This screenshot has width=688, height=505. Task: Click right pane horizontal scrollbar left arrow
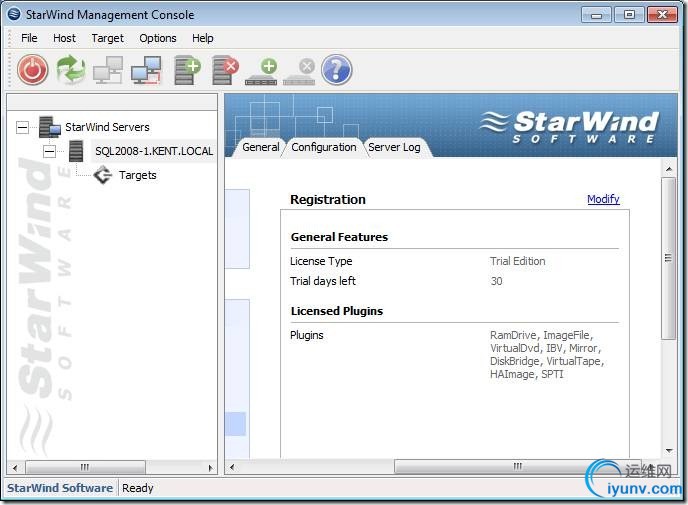[232, 467]
